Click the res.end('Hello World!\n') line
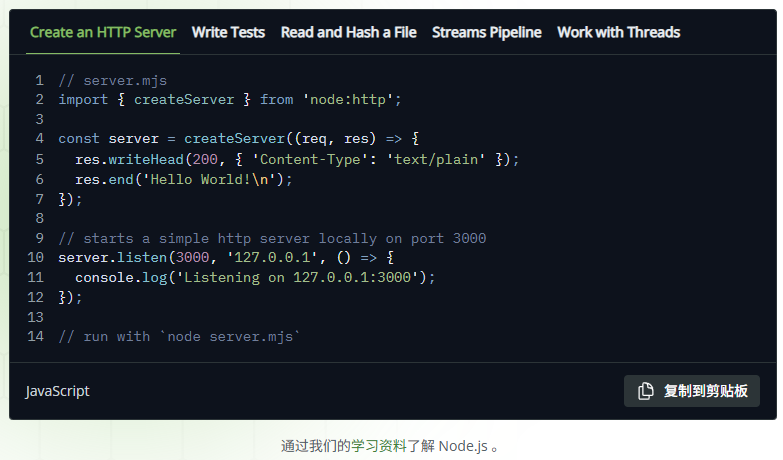 184,179
